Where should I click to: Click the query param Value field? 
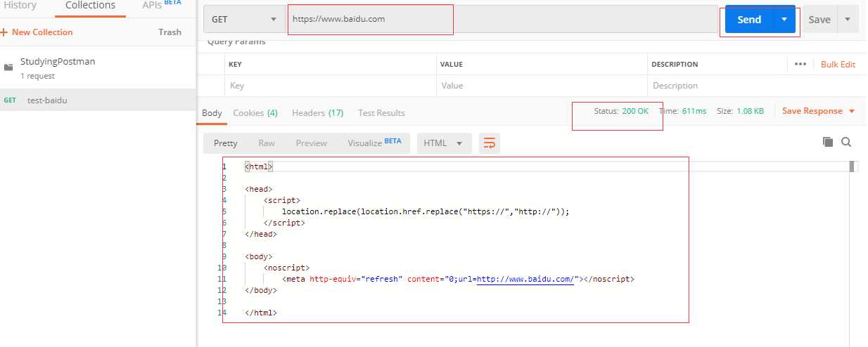[x=541, y=86]
